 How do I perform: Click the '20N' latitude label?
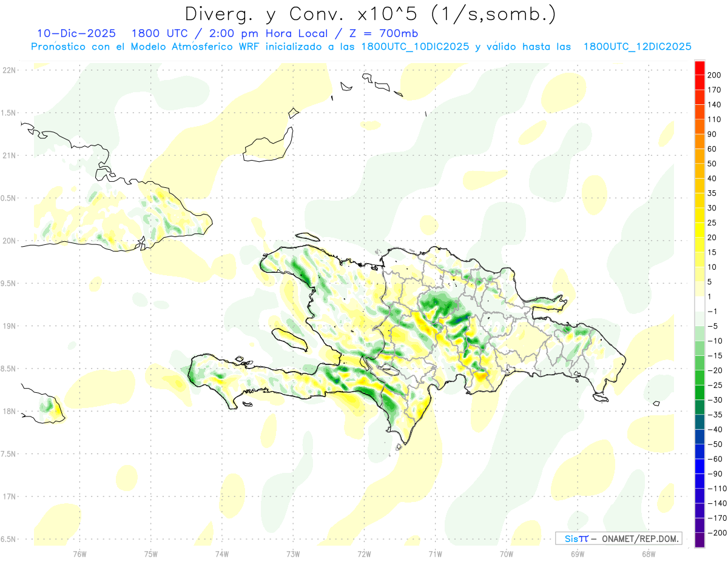coord(8,241)
